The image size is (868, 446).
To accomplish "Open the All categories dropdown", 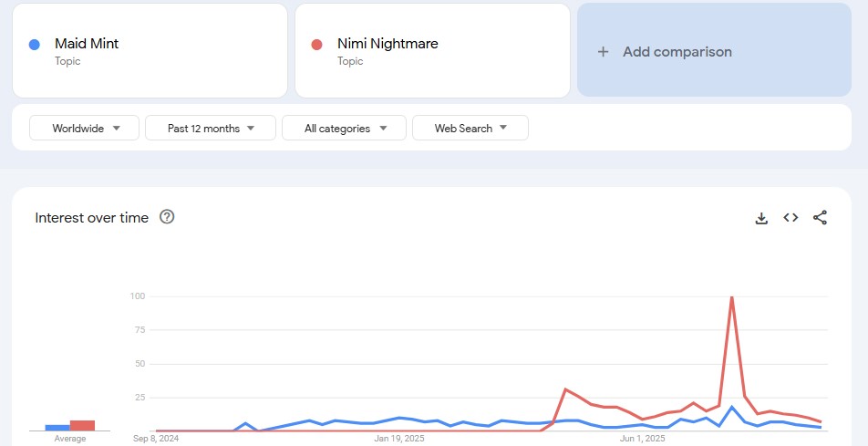I will [344, 128].
